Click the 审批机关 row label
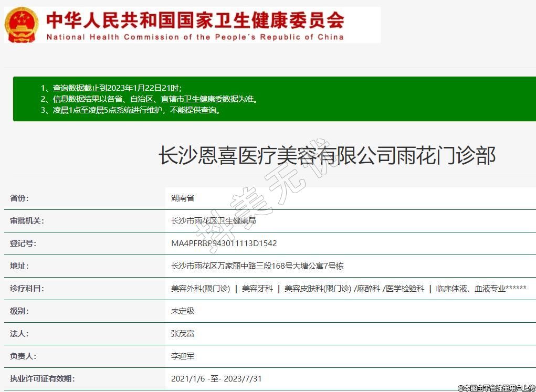Screen dimensions: 536x392 tap(27, 221)
